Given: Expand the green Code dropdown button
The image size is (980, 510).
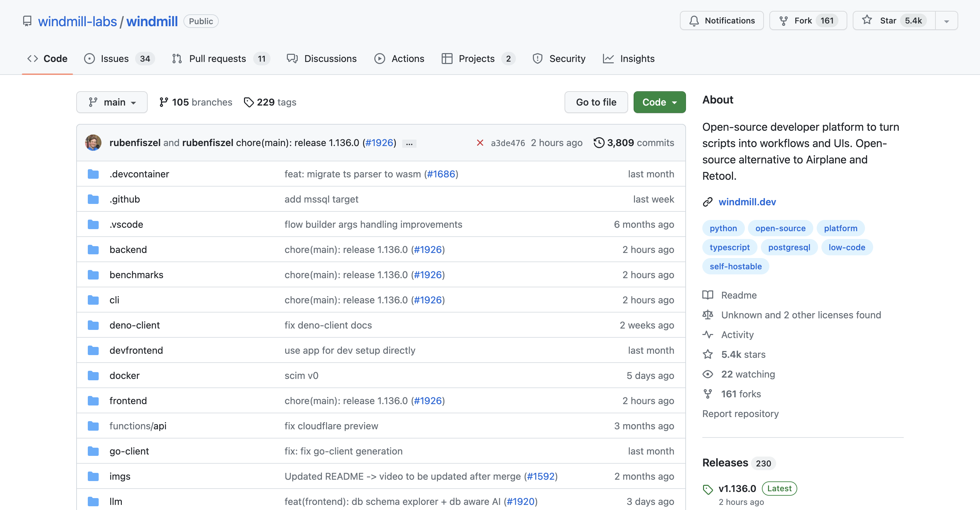Looking at the screenshot, I should coord(659,102).
